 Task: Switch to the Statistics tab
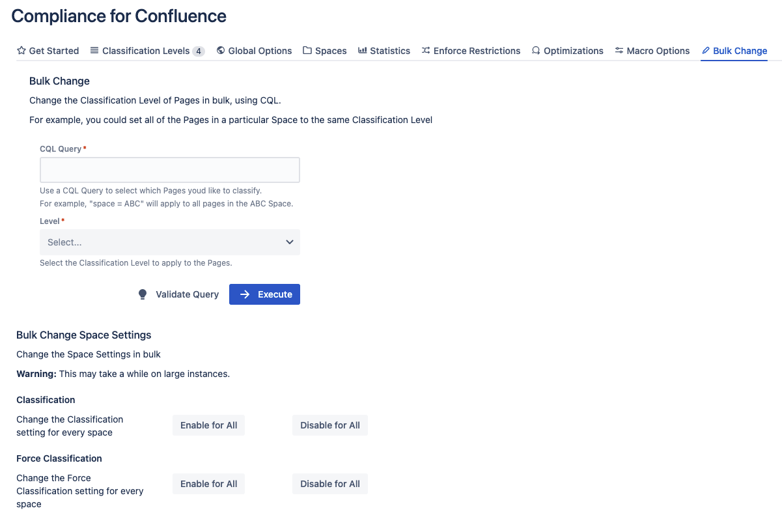tap(390, 51)
